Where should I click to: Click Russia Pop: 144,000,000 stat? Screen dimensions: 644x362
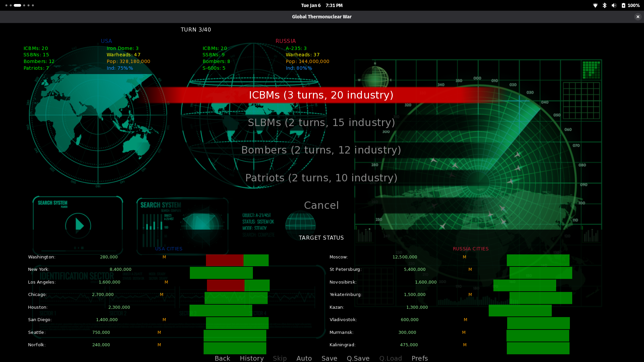(x=308, y=61)
